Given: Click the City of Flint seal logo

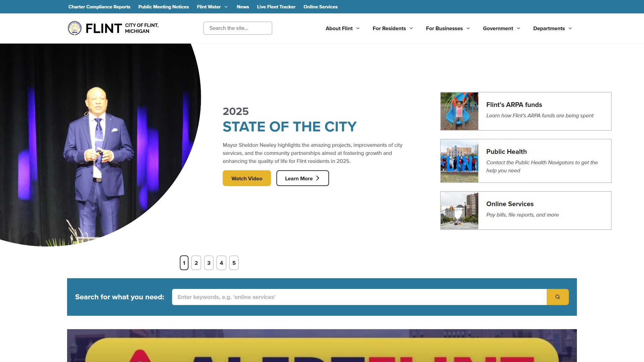Looking at the screenshot, I should tap(74, 28).
